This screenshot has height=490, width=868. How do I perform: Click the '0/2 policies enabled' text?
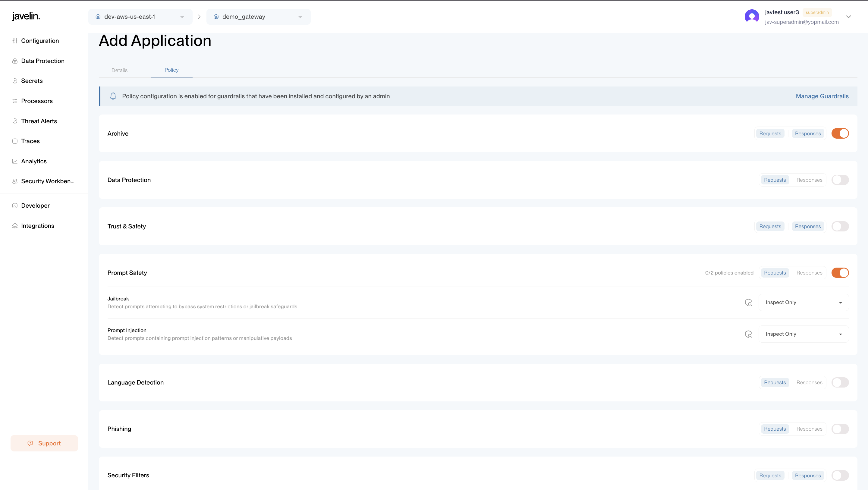tap(729, 273)
